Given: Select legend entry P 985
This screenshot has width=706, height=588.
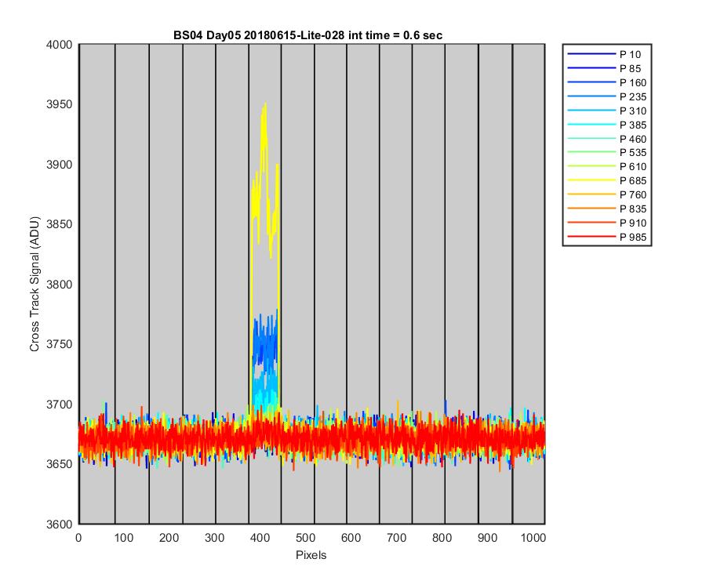Looking at the screenshot, I should (606, 237).
